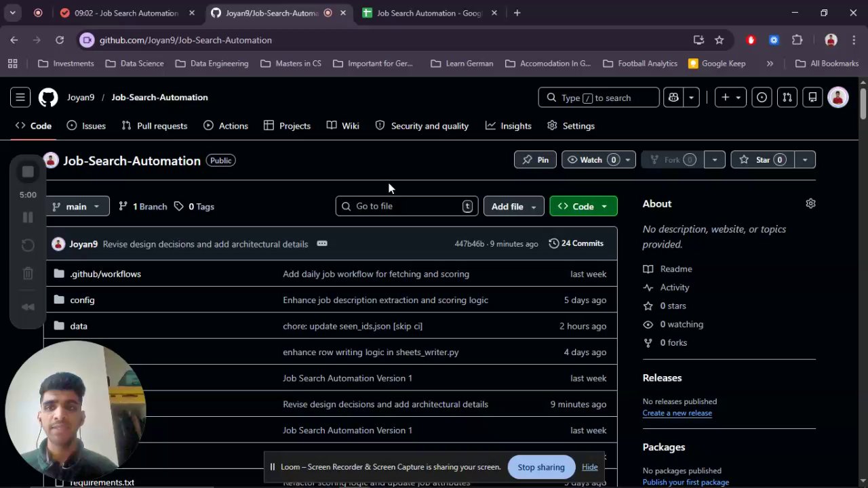
Task: Stop the Loom recording with square button
Action: 28,172
